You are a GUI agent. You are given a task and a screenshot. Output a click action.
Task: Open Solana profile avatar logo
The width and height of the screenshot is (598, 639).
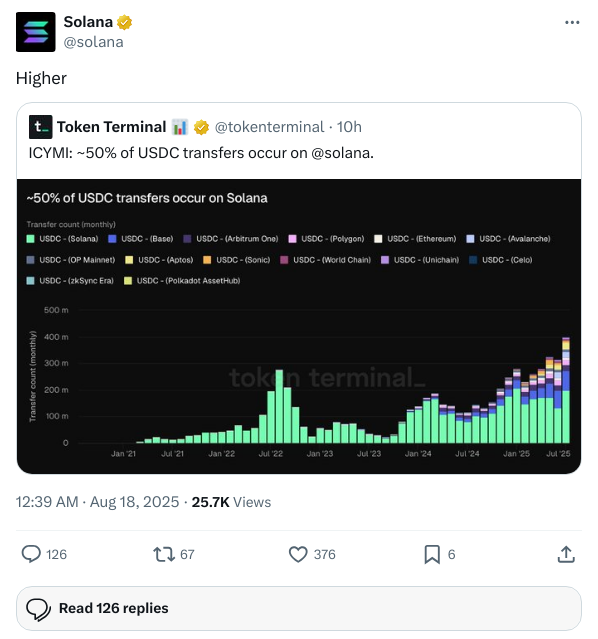35,32
